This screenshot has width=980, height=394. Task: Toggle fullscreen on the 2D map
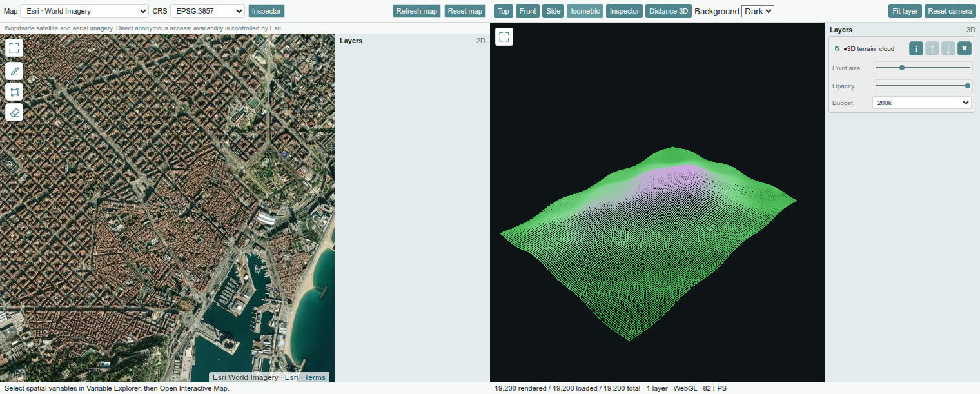click(14, 48)
